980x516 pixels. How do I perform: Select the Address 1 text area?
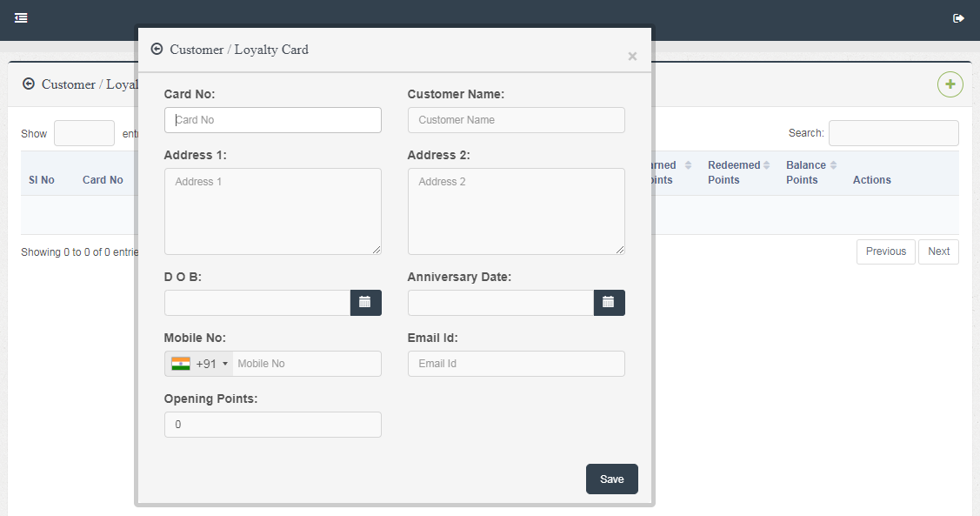(272, 211)
